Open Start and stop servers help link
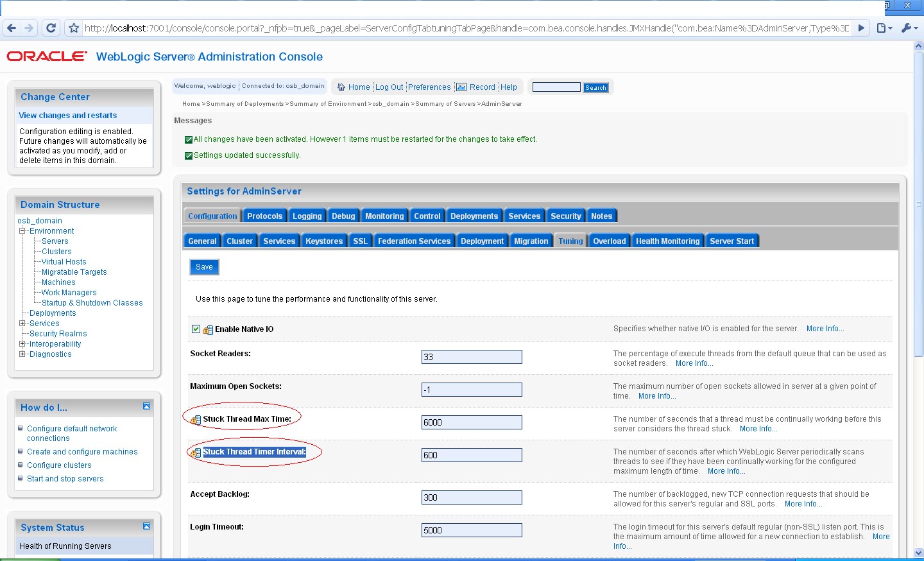 coord(65,479)
